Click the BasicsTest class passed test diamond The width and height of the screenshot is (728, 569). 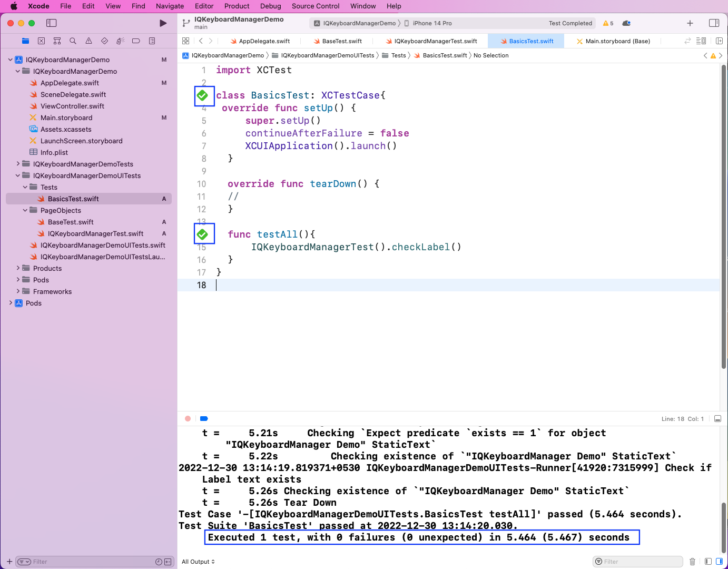coord(202,95)
